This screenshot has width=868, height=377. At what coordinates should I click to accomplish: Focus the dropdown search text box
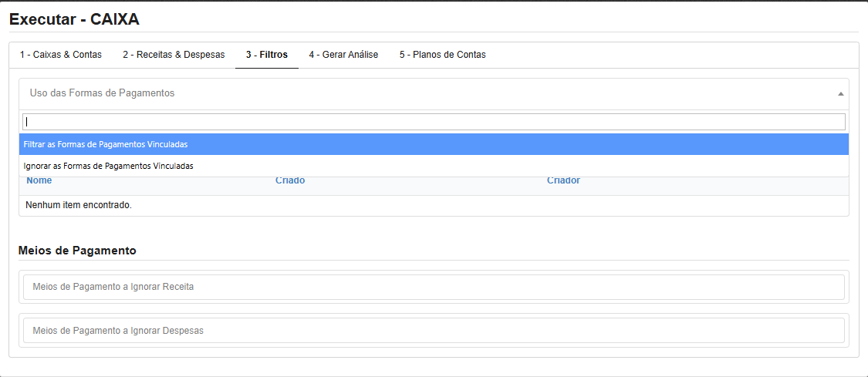[x=434, y=122]
